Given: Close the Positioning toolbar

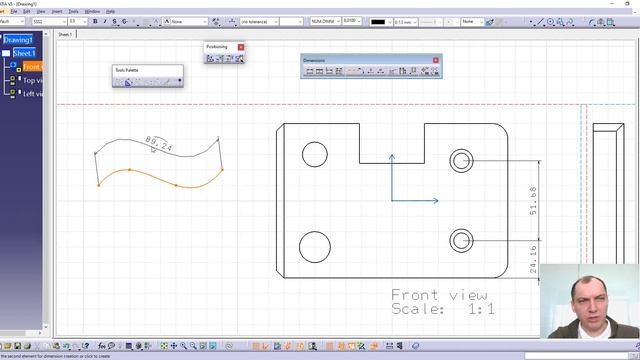Looking at the screenshot, I should point(241,47).
